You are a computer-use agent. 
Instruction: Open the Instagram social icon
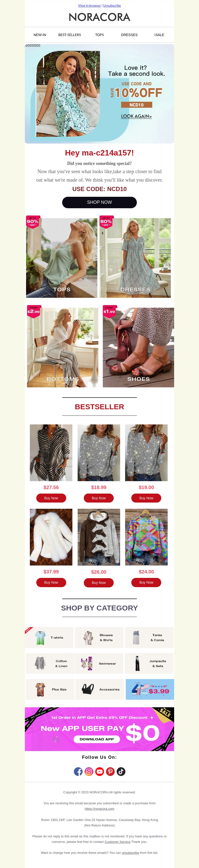(x=89, y=772)
